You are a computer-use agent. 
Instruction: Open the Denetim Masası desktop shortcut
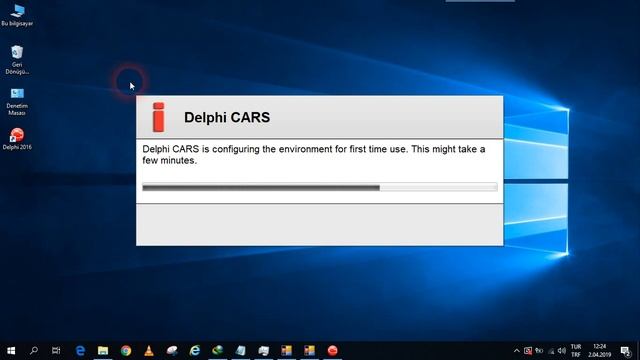point(17,102)
